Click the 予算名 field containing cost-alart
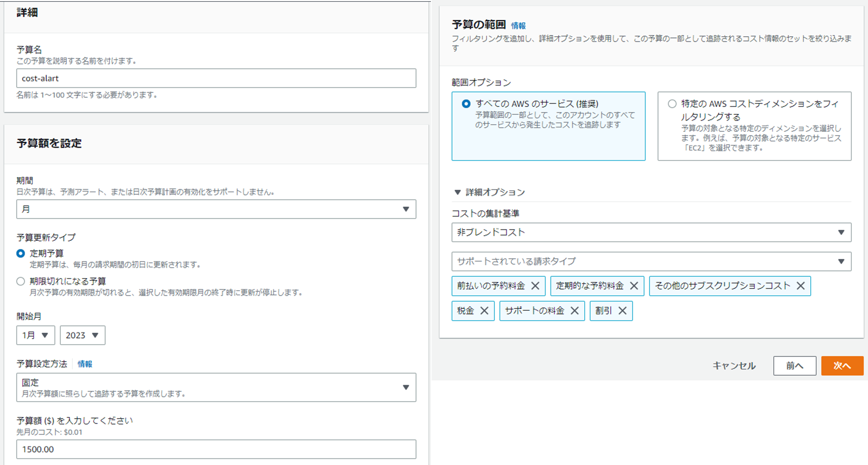Screen dimensions: 868x465 pyautogui.click(x=216, y=78)
